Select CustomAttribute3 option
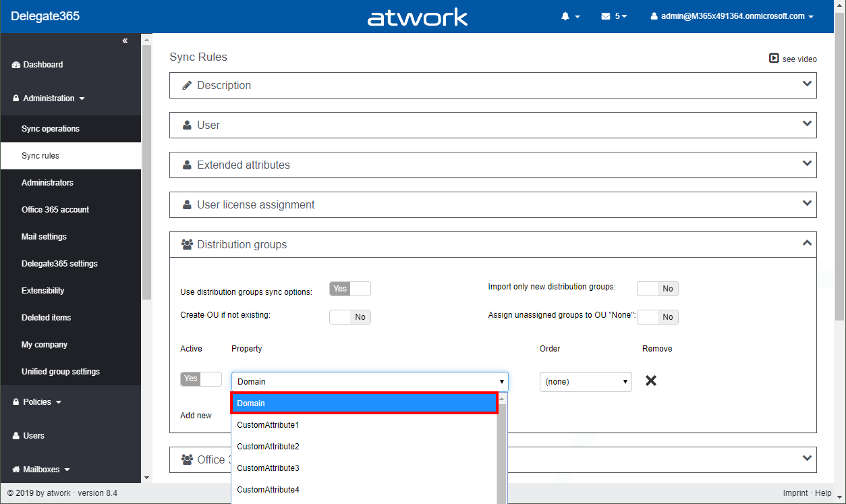 tap(364, 468)
